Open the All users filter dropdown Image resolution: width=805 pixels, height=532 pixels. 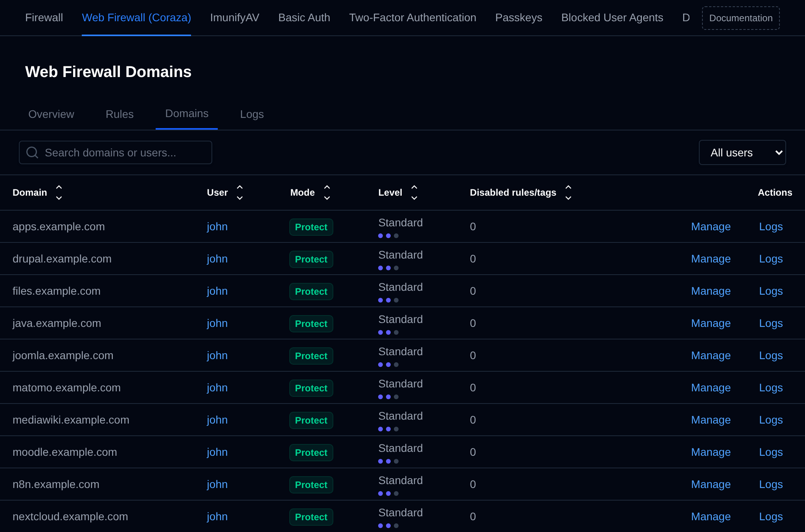click(742, 152)
